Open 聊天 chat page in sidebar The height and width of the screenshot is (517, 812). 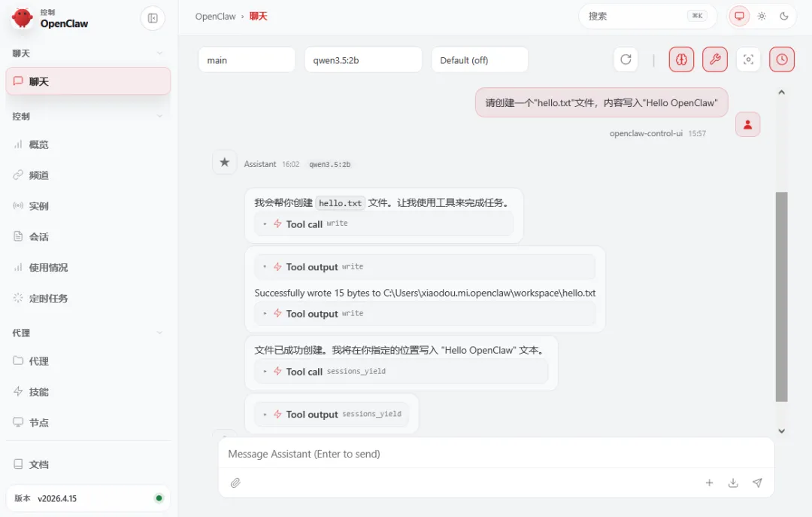(88, 81)
